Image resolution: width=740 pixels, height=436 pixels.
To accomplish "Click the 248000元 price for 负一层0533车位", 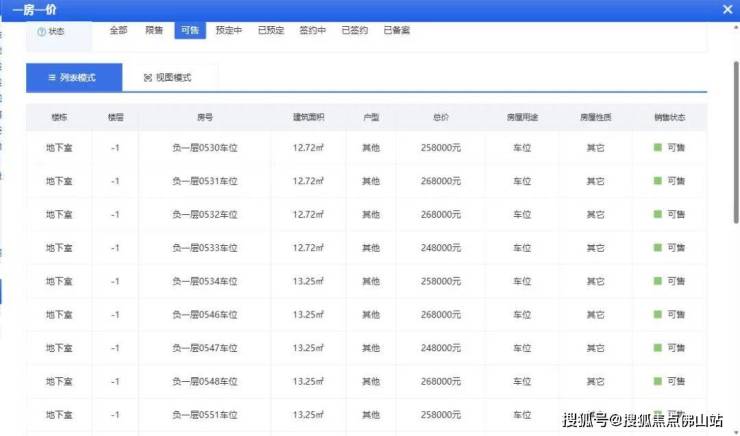I will (440, 248).
